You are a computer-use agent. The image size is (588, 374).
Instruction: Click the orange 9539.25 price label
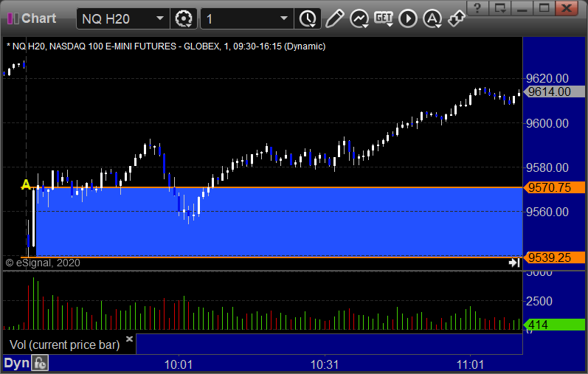(554, 257)
